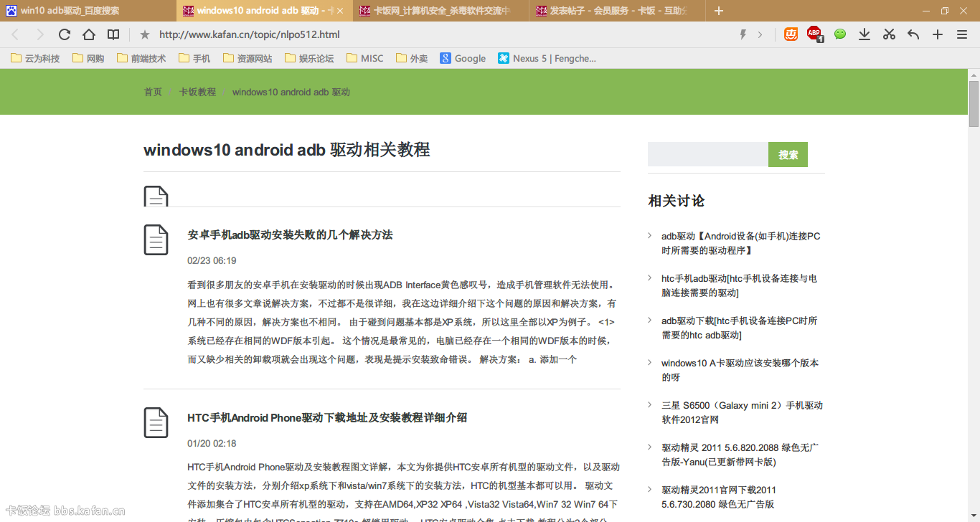Switch to the 卡饭网_计算机安全 tab

pos(442,11)
